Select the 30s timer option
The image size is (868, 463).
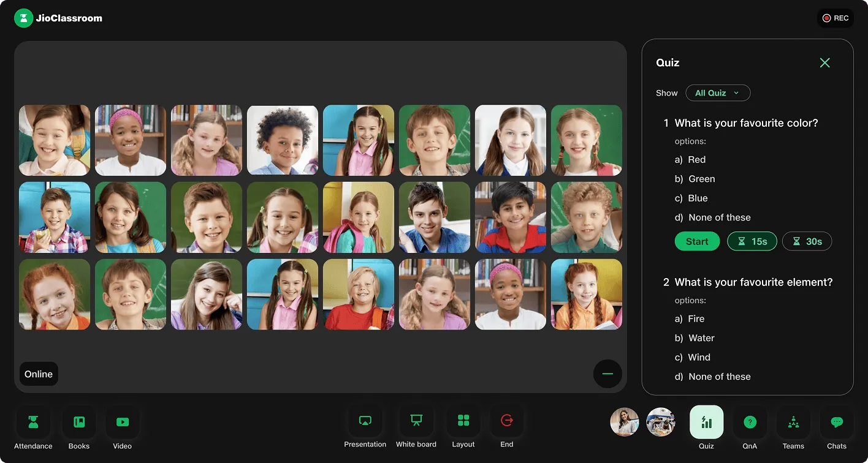click(807, 241)
